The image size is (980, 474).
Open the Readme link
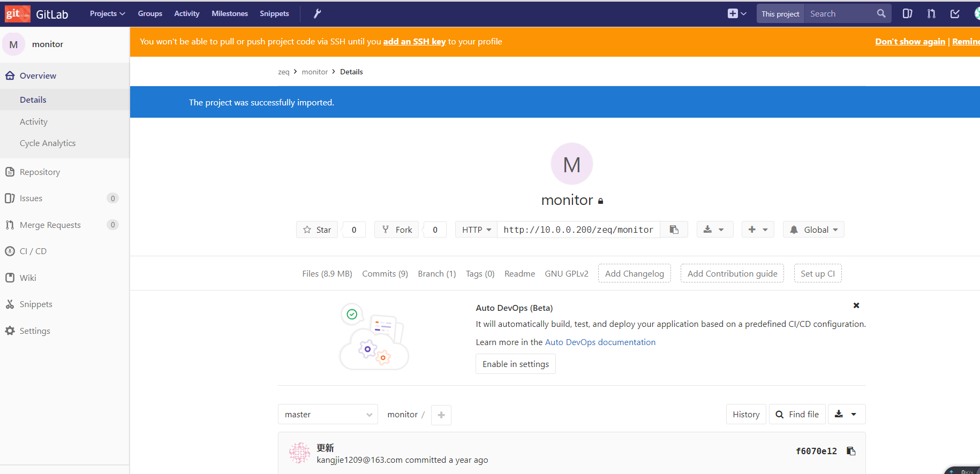pos(519,273)
